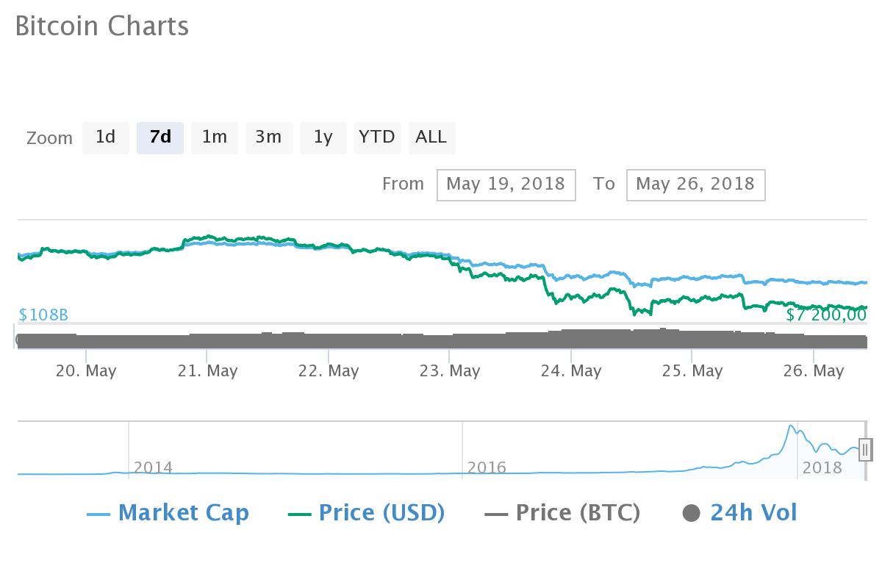This screenshot has height=588, width=882.
Task: Click the navigator resize handle on the right
Action: pos(865,451)
